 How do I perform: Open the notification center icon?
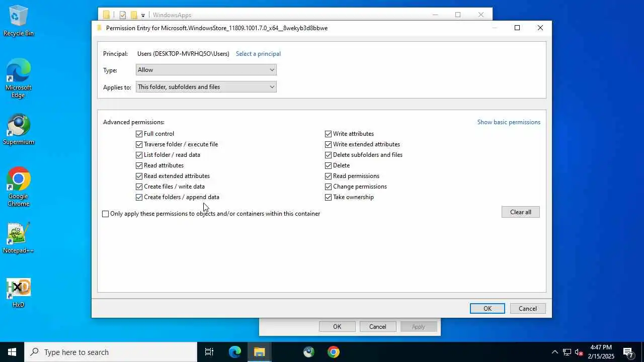click(x=628, y=352)
